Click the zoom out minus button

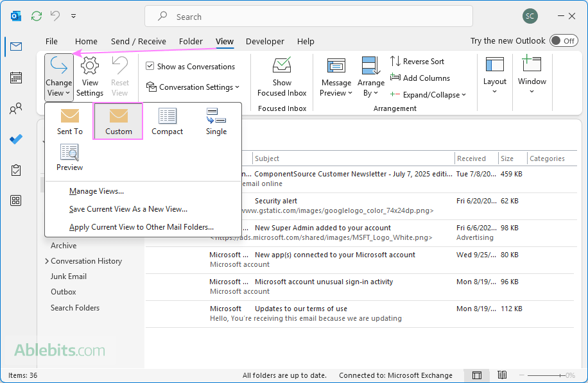tap(522, 375)
